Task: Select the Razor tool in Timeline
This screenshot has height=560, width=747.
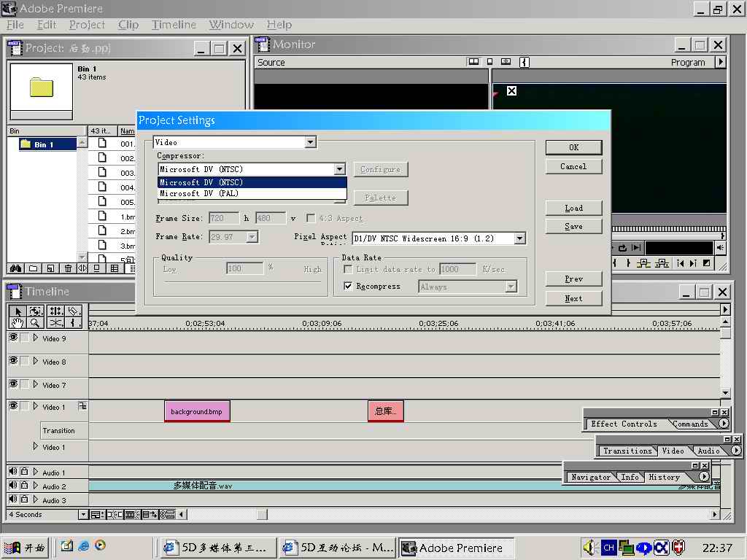Action: pos(74,311)
